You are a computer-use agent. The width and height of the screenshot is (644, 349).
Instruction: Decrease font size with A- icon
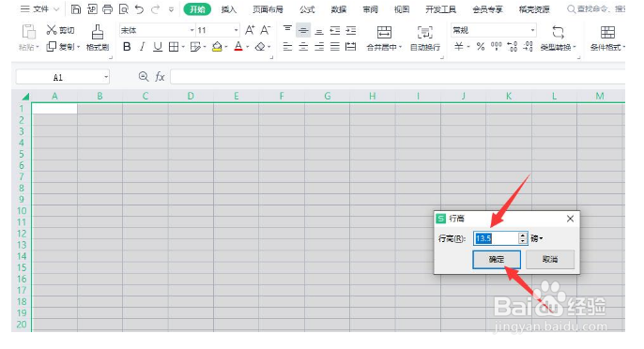[266, 30]
